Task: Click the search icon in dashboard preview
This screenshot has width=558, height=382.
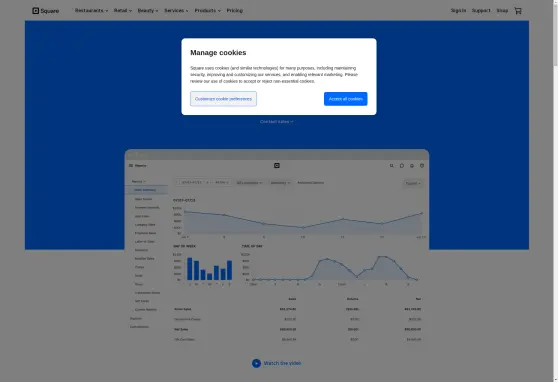Action: tap(391, 166)
